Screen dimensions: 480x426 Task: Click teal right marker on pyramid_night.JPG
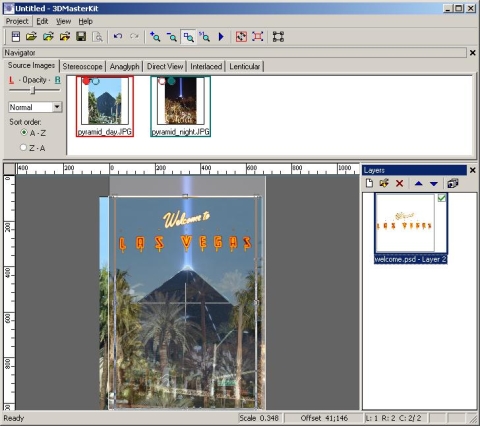pyautogui.click(x=171, y=81)
